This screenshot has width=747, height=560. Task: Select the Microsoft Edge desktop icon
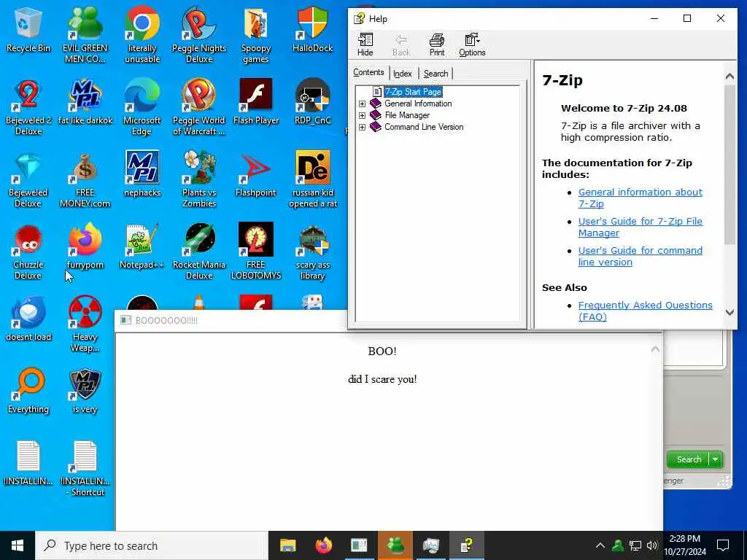(x=142, y=106)
